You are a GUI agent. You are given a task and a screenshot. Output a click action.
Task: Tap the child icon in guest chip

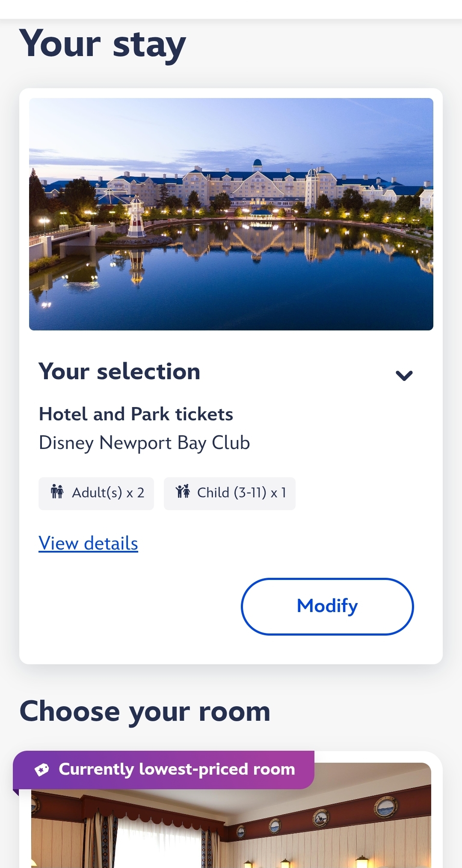click(183, 492)
